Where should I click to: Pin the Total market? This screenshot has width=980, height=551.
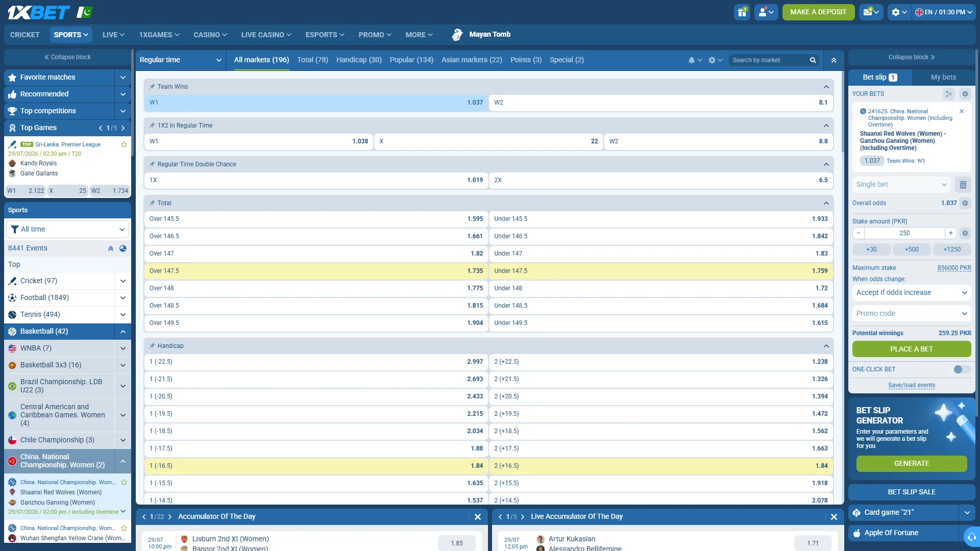(152, 203)
